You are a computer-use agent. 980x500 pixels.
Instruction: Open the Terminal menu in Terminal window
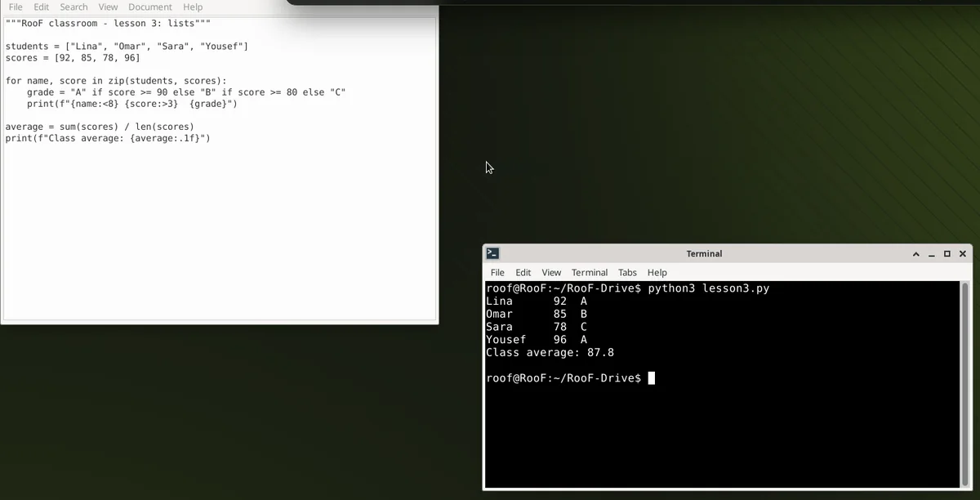(x=590, y=272)
